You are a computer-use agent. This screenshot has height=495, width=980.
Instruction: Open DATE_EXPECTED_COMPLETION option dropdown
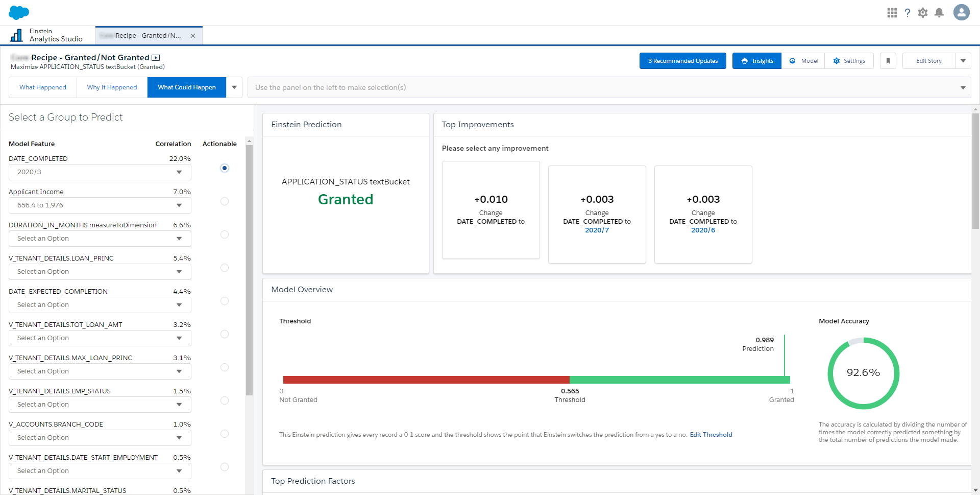click(x=100, y=305)
